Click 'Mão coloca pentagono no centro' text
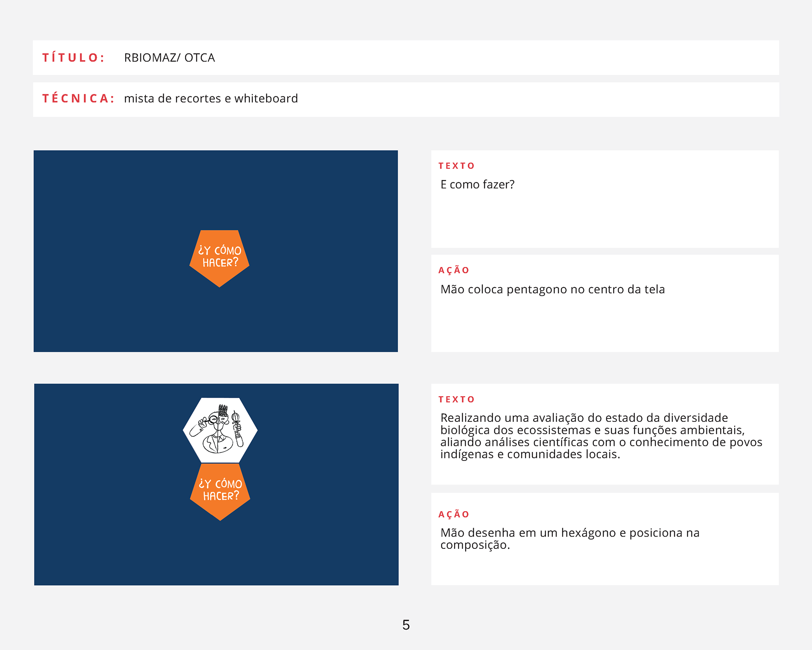 coord(552,289)
